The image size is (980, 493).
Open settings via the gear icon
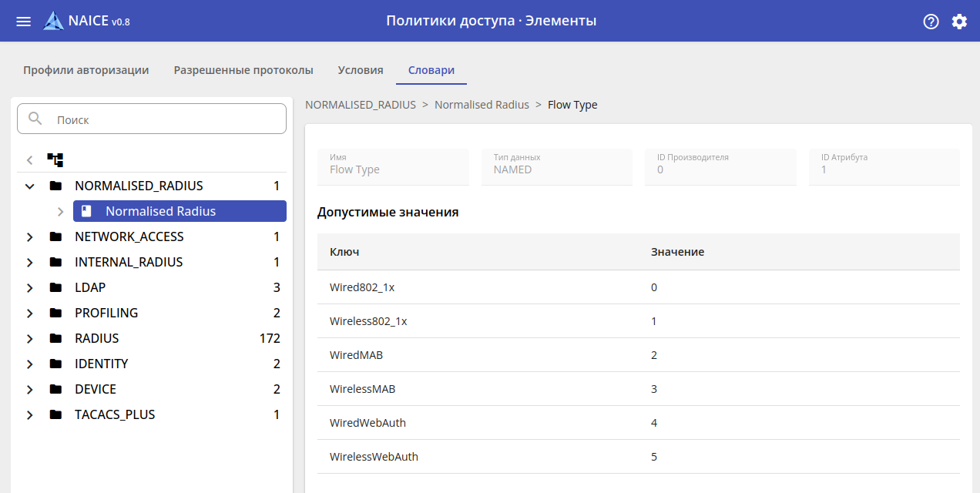[959, 22]
